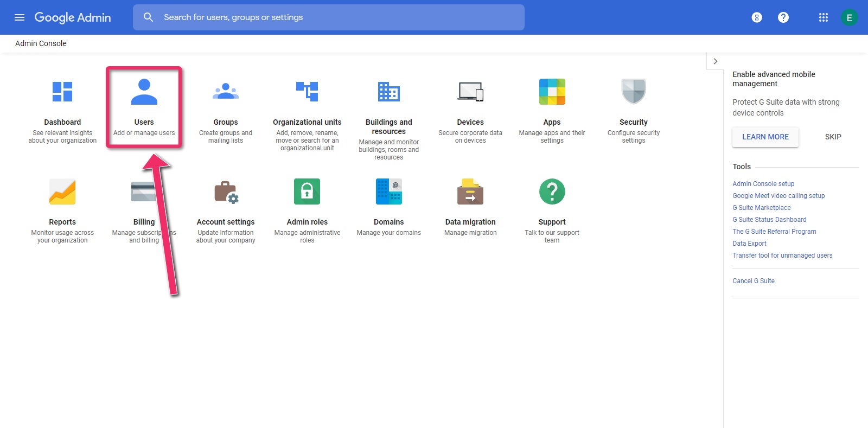Open the Security shield icon
Viewport: 868px width, 428px height.
pos(634,91)
